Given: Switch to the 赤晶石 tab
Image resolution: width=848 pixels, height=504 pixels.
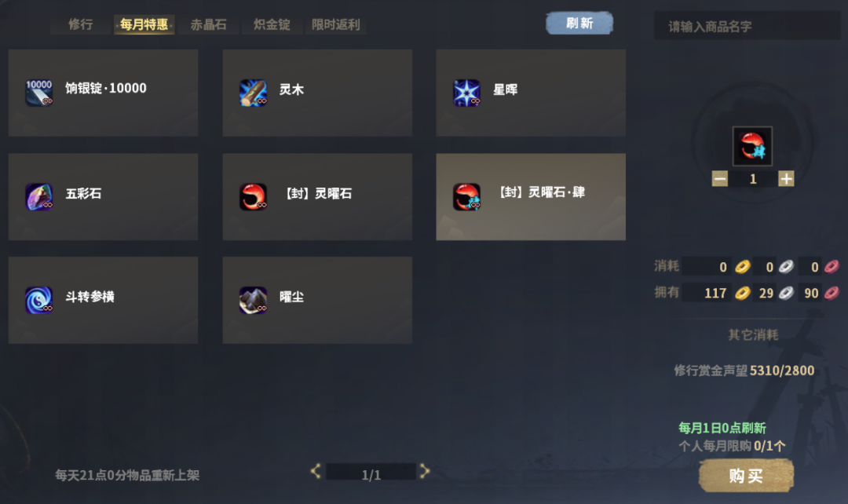Looking at the screenshot, I should 208,24.
